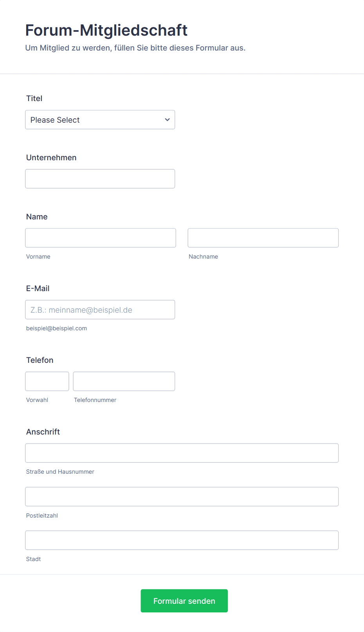This screenshot has width=364, height=632.
Task: Focus the Straße und Hausnummer field
Action: (182, 453)
